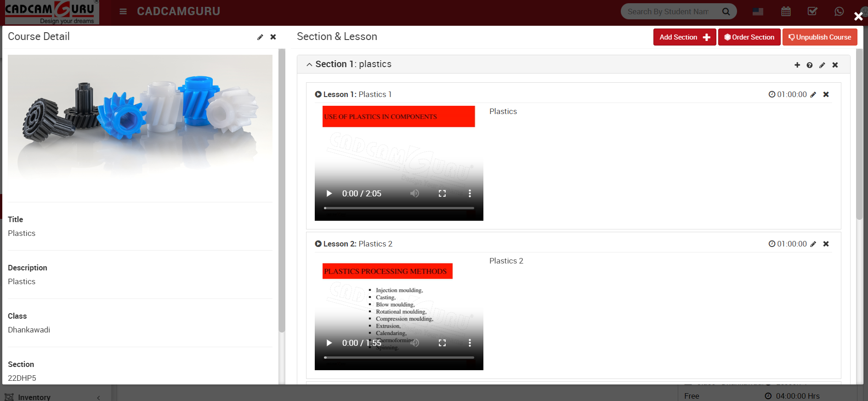Click the pencil icon to edit Course Detail

(x=260, y=37)
